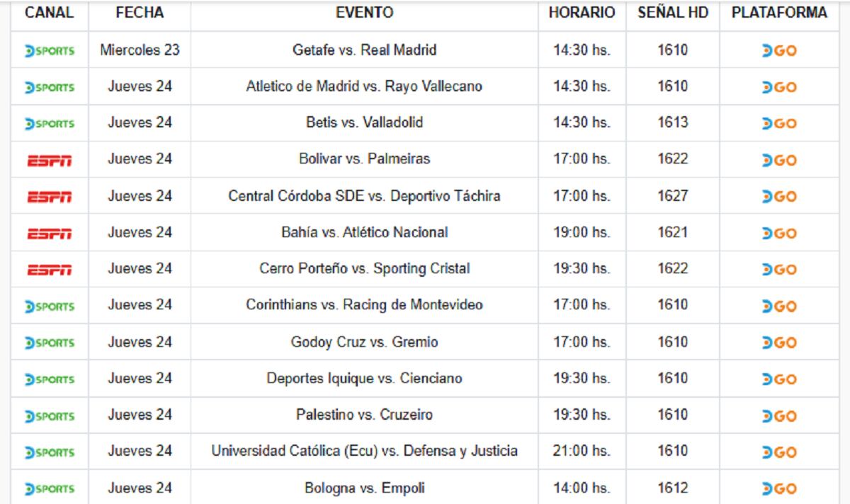Click the EVENTO column header
Viewport: 850px width, 504px height.
pos(364,13)
